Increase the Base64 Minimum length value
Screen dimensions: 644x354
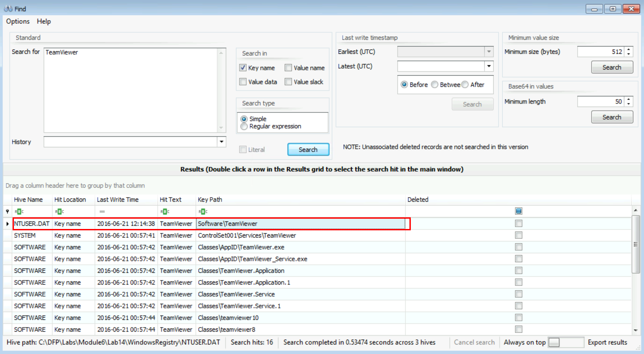[x=629, y=99]
